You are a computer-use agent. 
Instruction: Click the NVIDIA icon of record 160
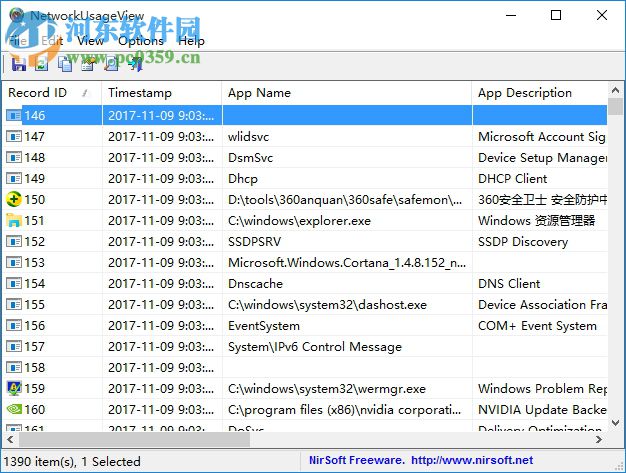coord(14,410)
